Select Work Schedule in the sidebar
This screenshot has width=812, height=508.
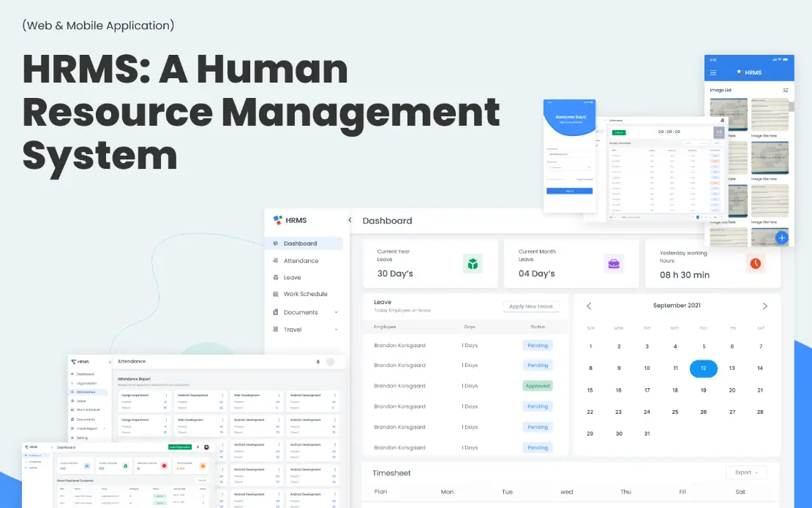pyautogui.click(x=305, y=294)
